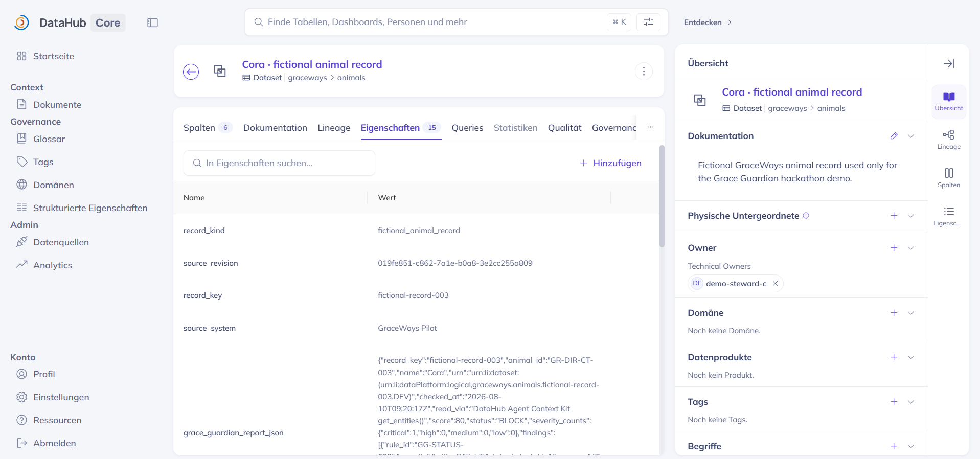Viewport: 980px width, 459px height.
Task: Collapse the Tags section chevron
Action: pos(910,402)
